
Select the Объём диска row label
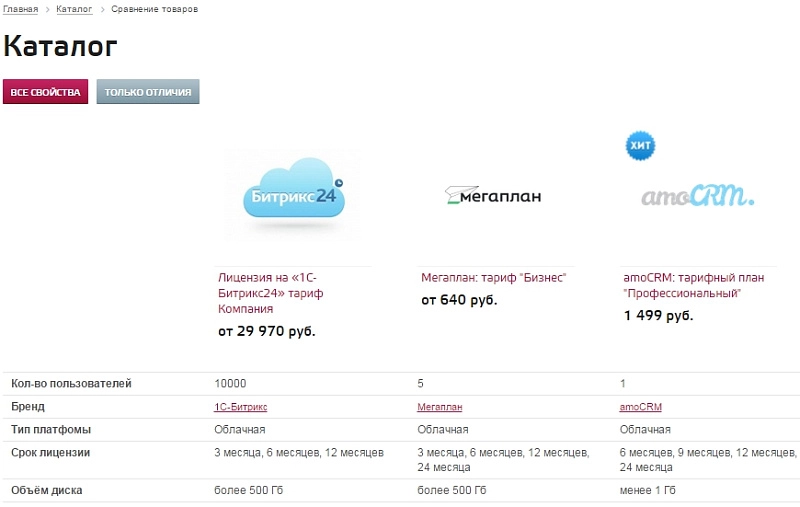pyautogui.click(x=47, y=490)
